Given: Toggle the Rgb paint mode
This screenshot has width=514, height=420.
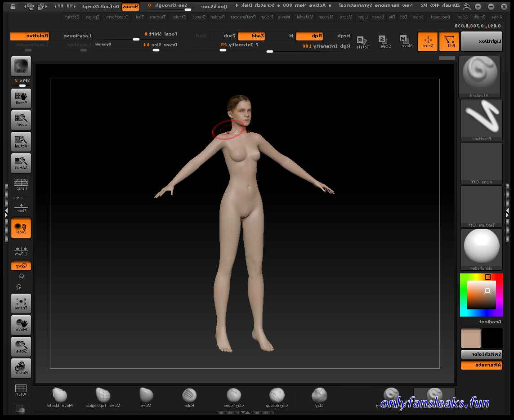Looking at the screenshot, I should [x=309, y=36].
